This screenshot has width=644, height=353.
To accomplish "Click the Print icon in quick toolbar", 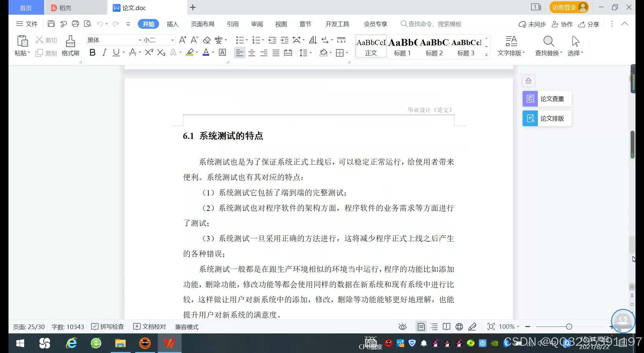I will point(75,24).
